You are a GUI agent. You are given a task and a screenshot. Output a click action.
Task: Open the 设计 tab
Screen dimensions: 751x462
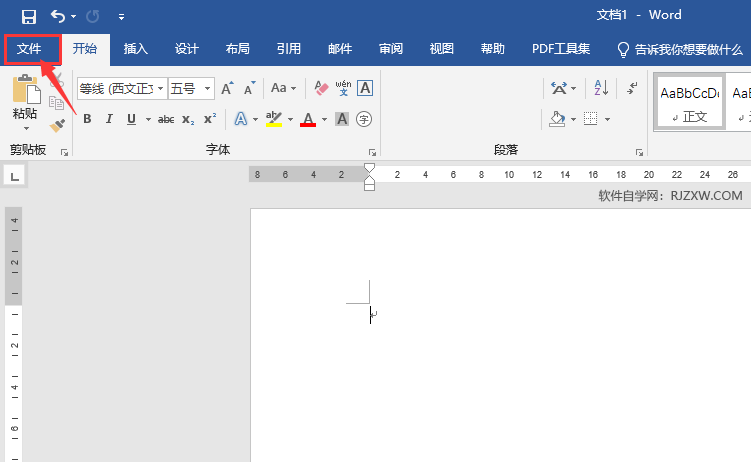click(x=186, y=49)
